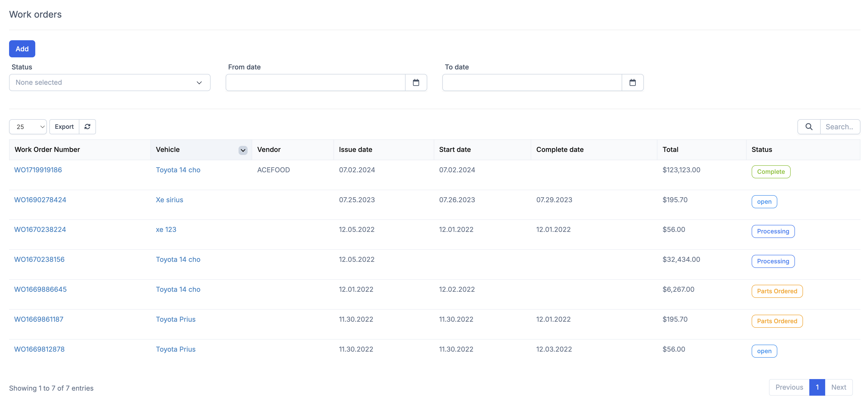Open the To date calendar picker
This screenshot has height=409, width=868.
tap(632, 83)
